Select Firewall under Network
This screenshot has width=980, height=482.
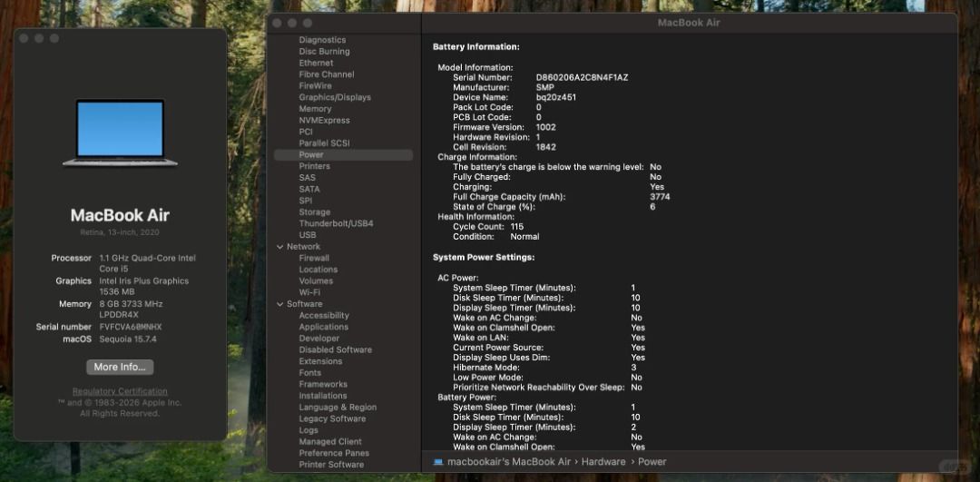click(314, 258)
